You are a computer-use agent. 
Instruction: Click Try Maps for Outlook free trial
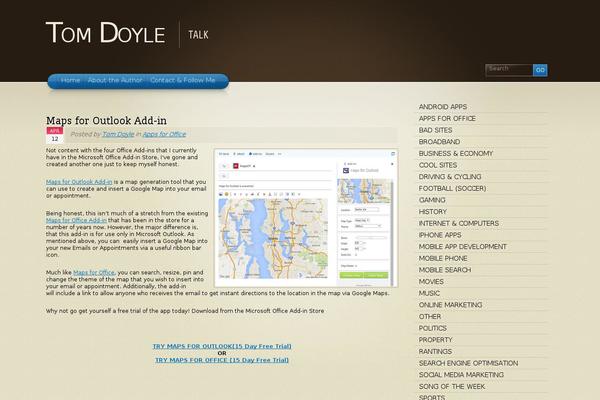point(222,346)
